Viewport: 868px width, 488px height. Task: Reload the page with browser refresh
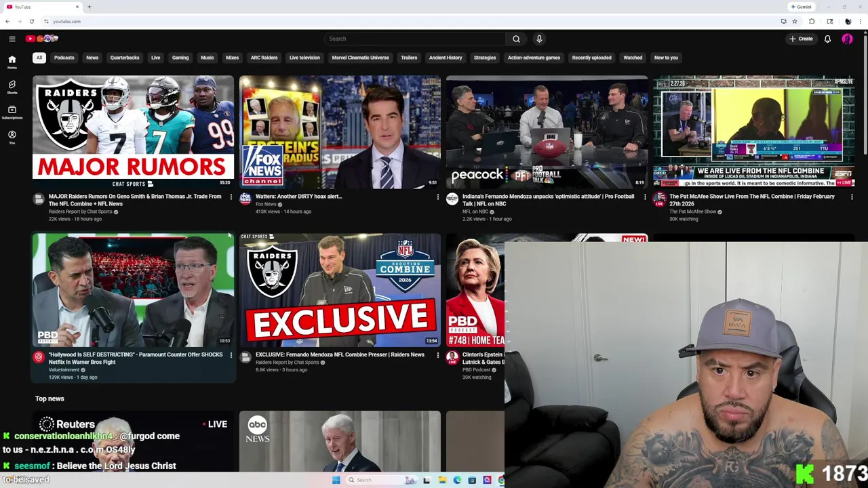[x=31, y=21]
